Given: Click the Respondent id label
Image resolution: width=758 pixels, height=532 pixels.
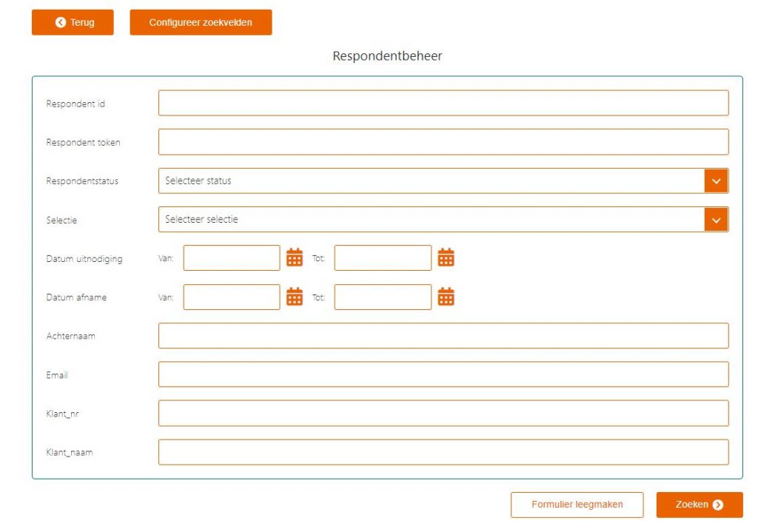Looking at the screenshot, I should (x=76, y=104).
